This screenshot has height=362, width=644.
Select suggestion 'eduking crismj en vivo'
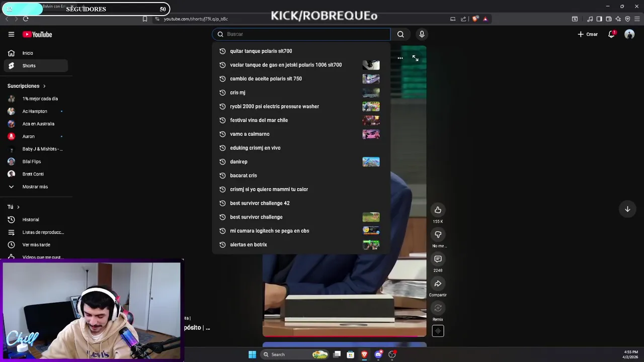[x=301, y=148]
